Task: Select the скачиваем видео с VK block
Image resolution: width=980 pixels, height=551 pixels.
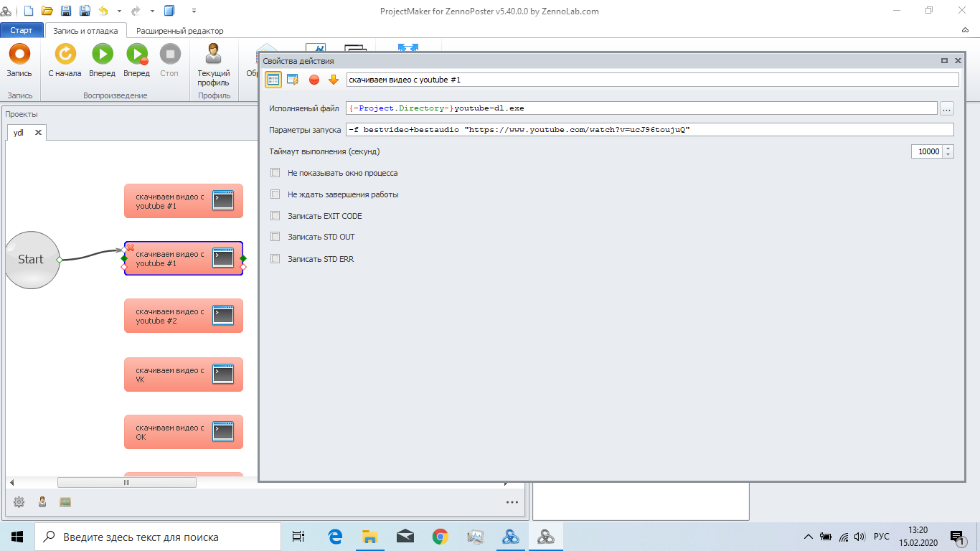Action: pos(184,375)
